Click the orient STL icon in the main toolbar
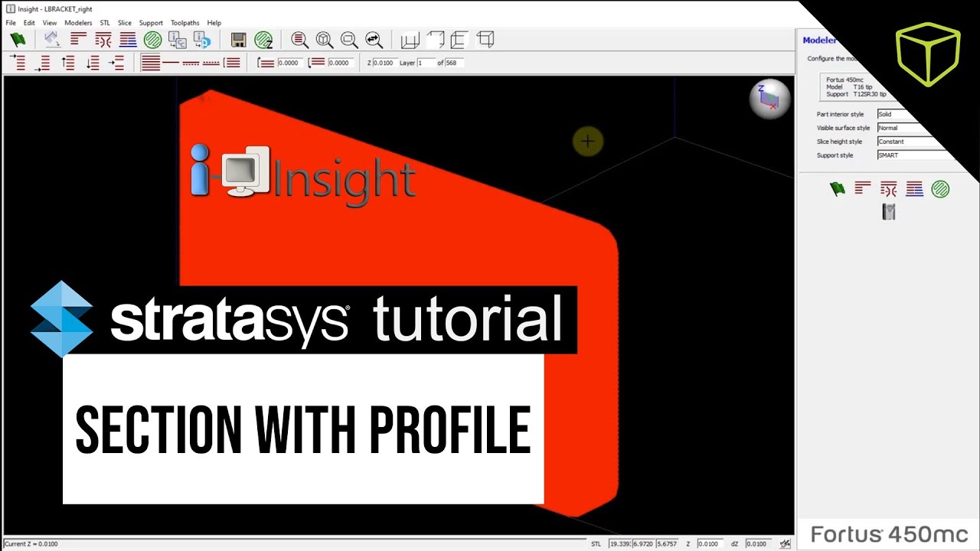Viewport: 980px width, 551px height. pyautogui.click(x=52, y=40)
